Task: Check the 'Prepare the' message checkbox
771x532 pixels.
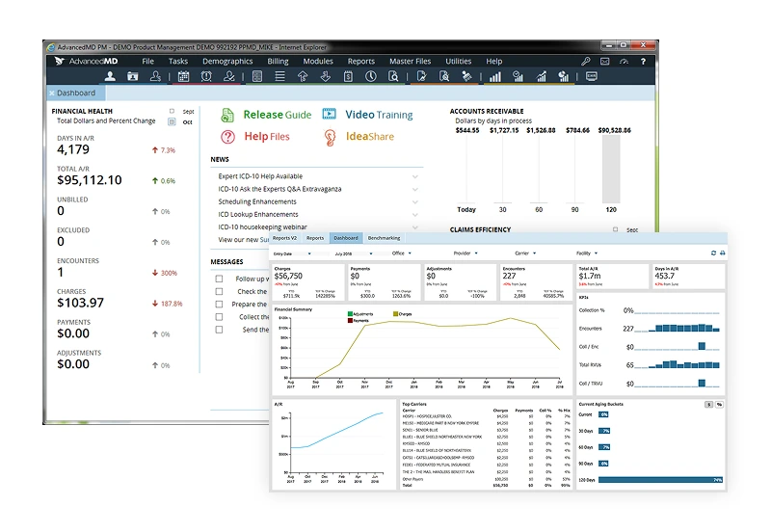Action: (220, 305)
